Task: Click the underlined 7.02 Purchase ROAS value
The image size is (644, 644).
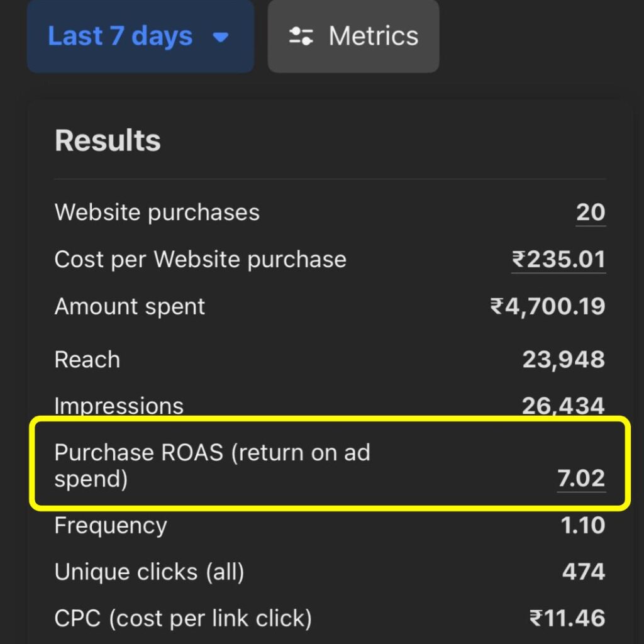Action: point(581,479)
